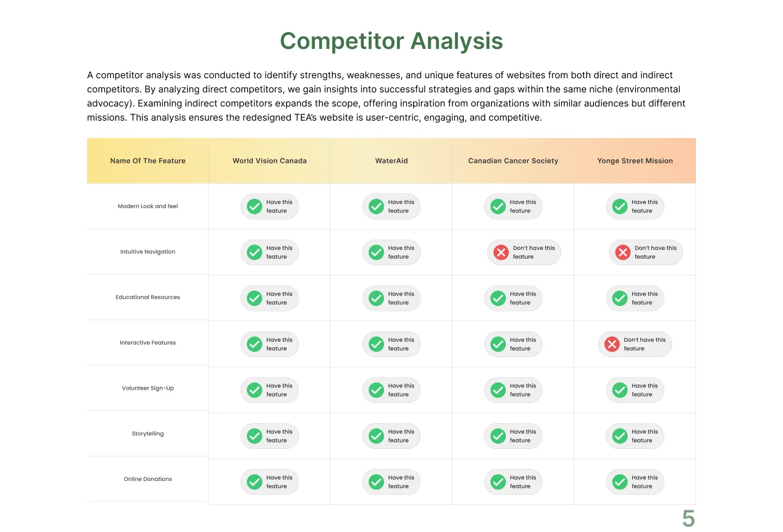Click World Vision Canada's Modern Look green checkmark

pos(254,206)
